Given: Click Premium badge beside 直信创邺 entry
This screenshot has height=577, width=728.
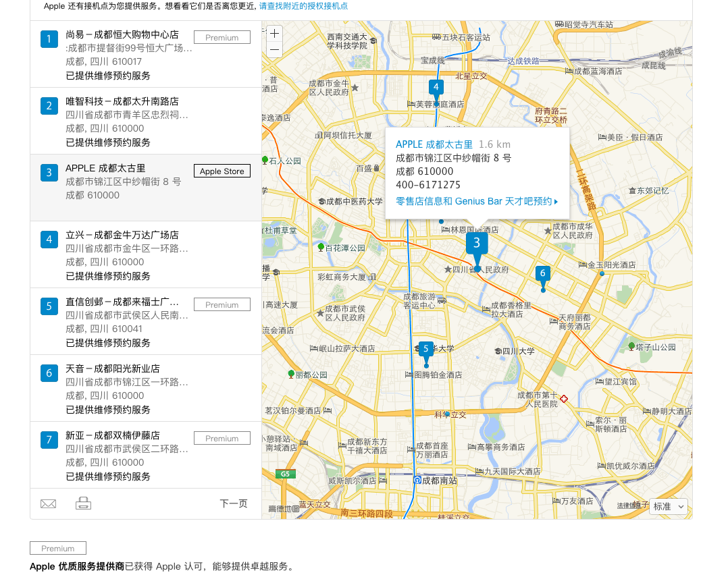Looking at the screenshot, I should [222, 305].
